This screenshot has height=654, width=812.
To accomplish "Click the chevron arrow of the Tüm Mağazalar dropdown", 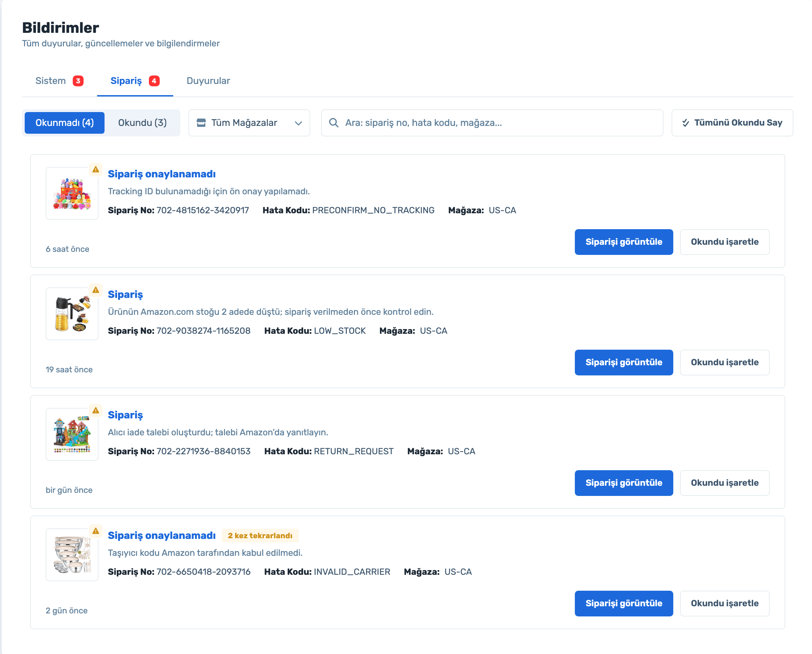I will (x=298, y=123).
